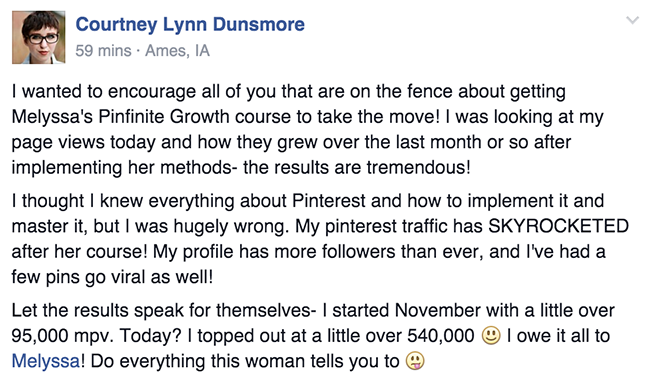Image resolution: width=650 pixels, height=386 pixels.
Task: Click the word Pinterest in second paragraph
Action: pos(329,201)
